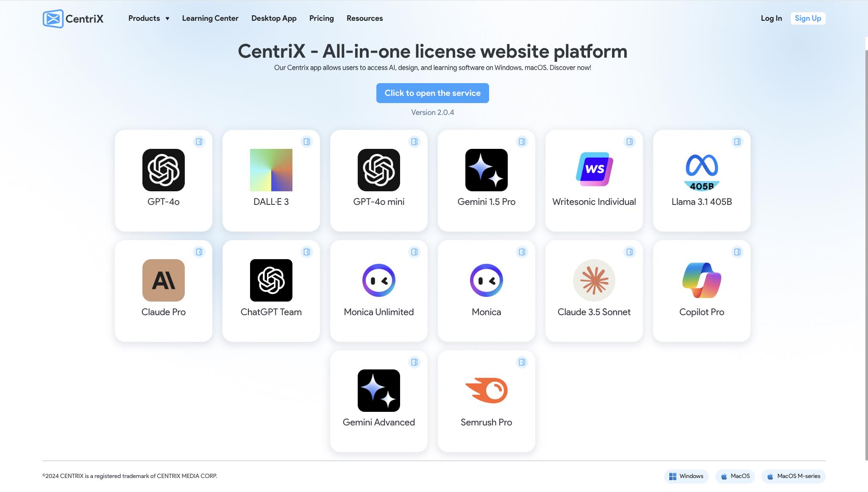Open the Learning Center menu item
The image size is (868, 492).
tap(210, 18)
